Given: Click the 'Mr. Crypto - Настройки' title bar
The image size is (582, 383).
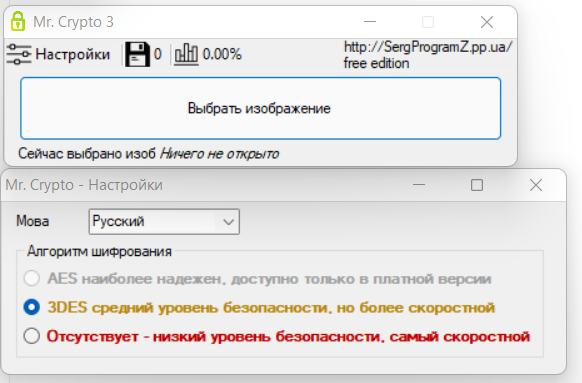Looking at the screenshot, I should (84, 185).
